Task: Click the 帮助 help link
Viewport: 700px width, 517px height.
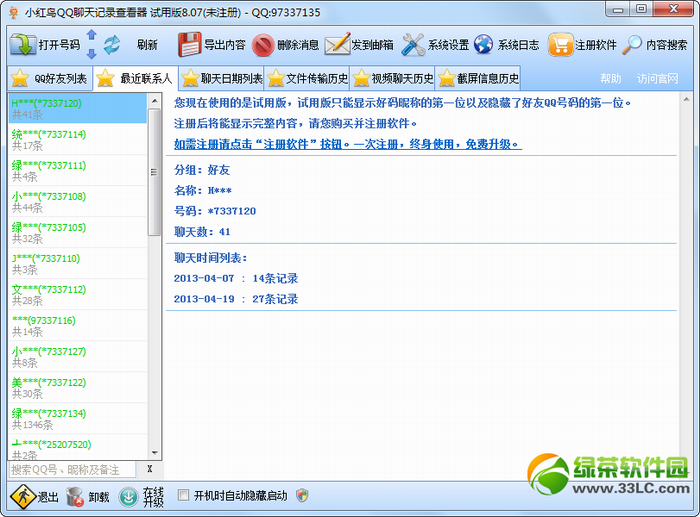Action: tap(610, 79)
